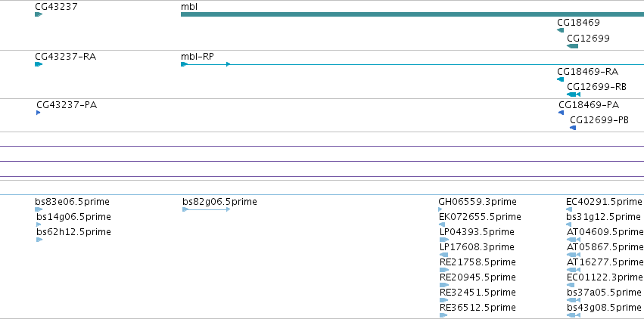
Task: Select protein label CG18469-PA
Action: (589, 105)
